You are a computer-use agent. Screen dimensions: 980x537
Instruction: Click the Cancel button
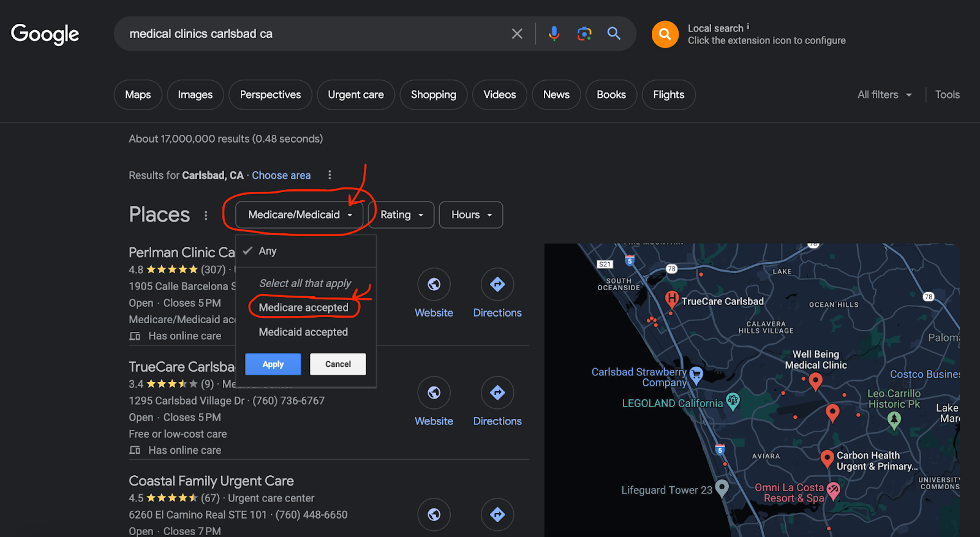click(338, 364)
